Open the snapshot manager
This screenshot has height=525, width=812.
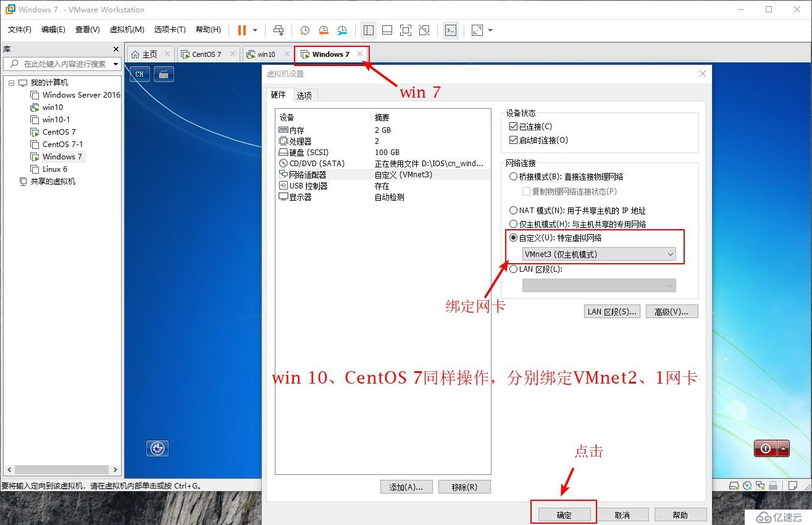point(342,30)
